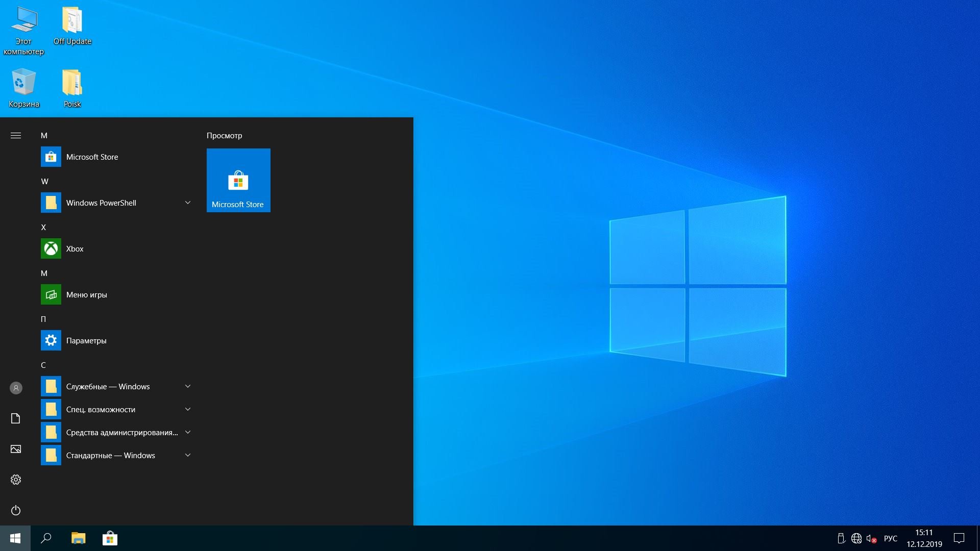Select Просмотр section in Start menu

tap(224, 135)
